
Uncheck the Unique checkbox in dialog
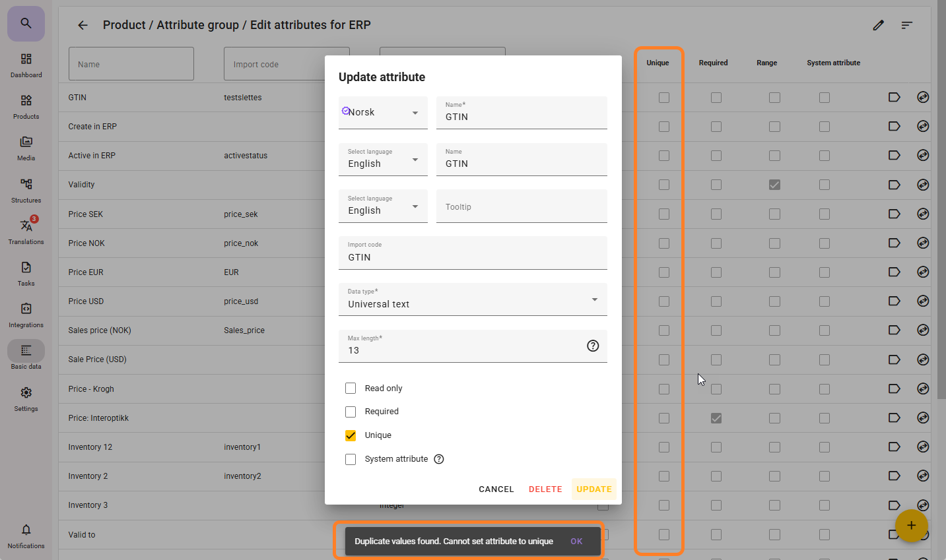pyautogui.click(x=351, y=435)
